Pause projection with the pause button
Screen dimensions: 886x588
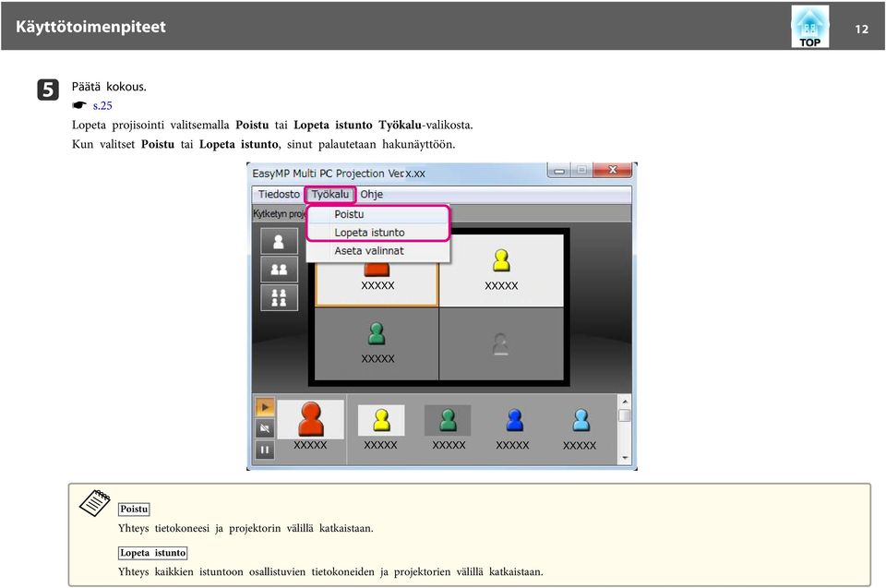265,450
